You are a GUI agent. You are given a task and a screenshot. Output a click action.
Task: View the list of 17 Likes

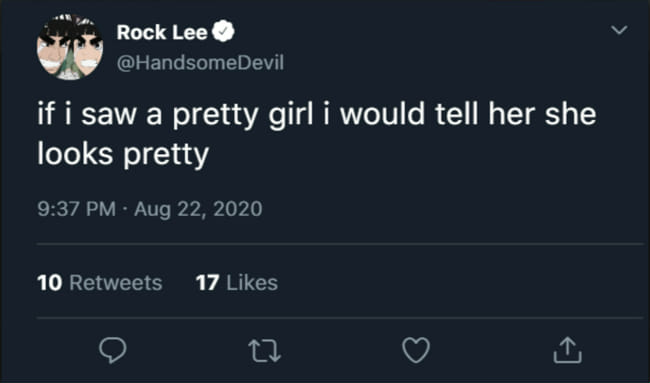coord(237,283)
